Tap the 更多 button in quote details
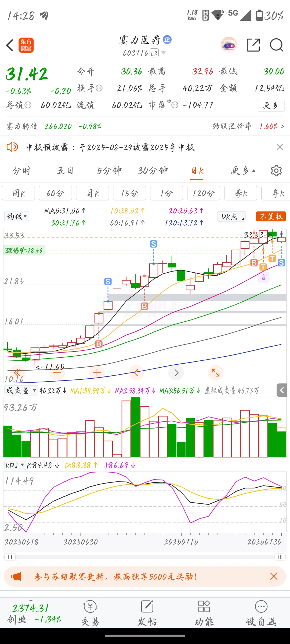 pyautogui.click(x=271, y=105)
